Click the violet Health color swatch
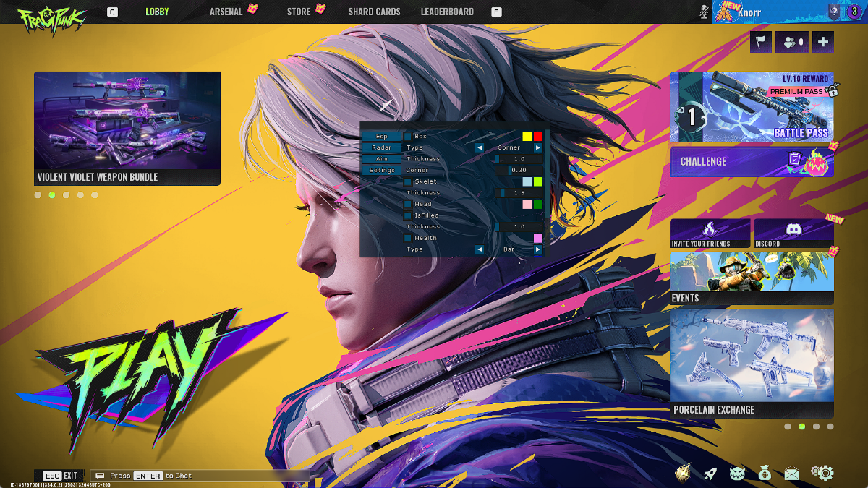This screenshot has width=868, height=488. (x=537, y=238)
